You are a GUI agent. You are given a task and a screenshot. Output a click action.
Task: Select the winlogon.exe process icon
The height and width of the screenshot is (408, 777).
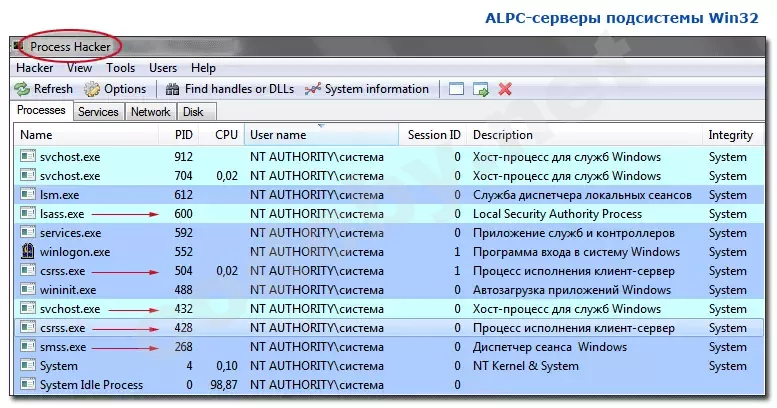click(x=28, y=252)
